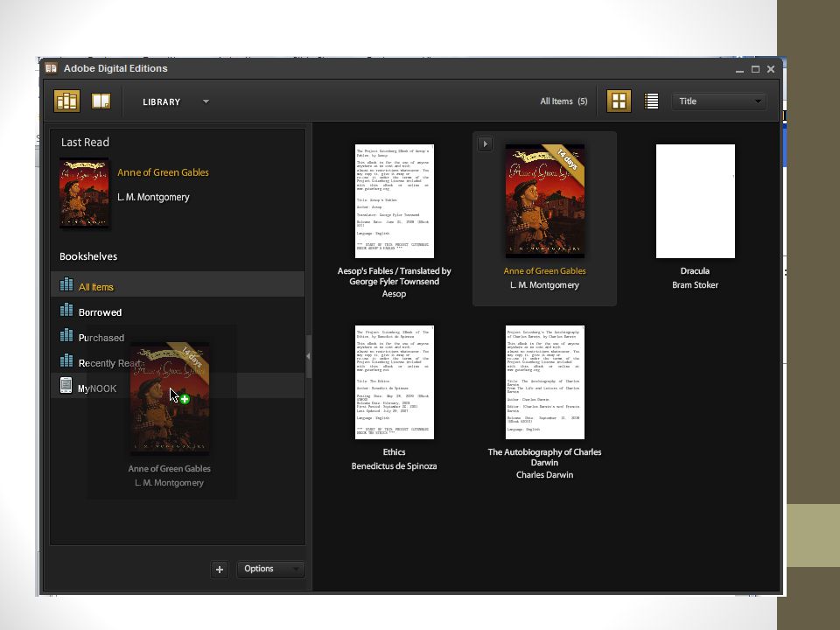Select the MyNOOK device
Screen dimensions: 840x630
click(178, 386)
